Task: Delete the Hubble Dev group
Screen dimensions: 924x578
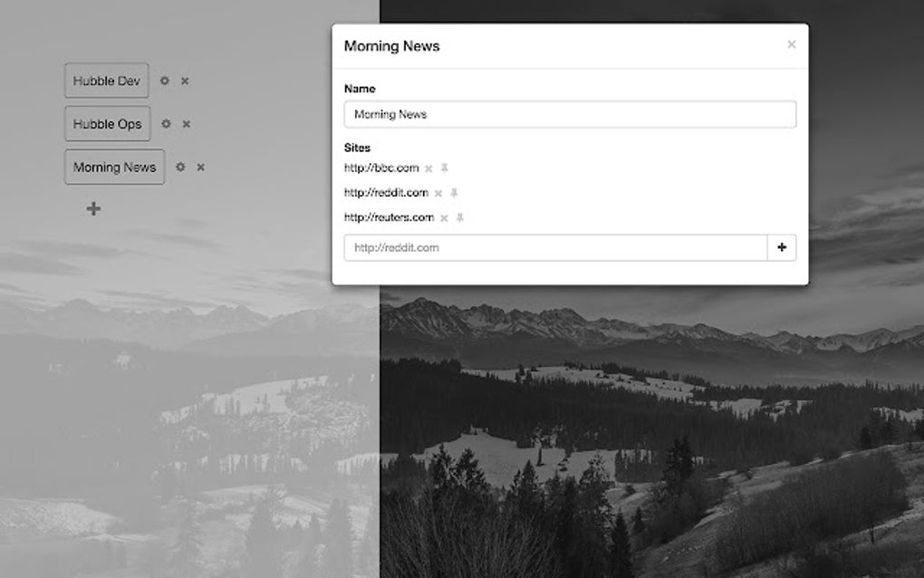Action: (x=184, y=81)
